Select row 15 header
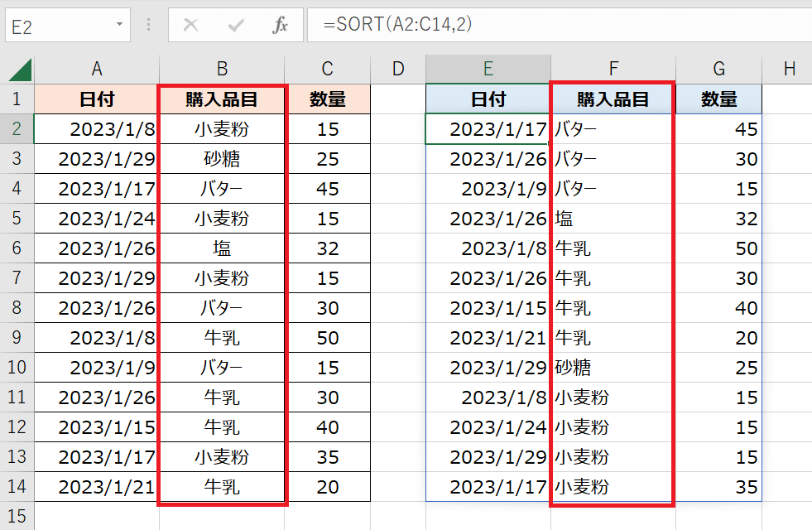Screen dimensions: 812x530 (17, 516)
